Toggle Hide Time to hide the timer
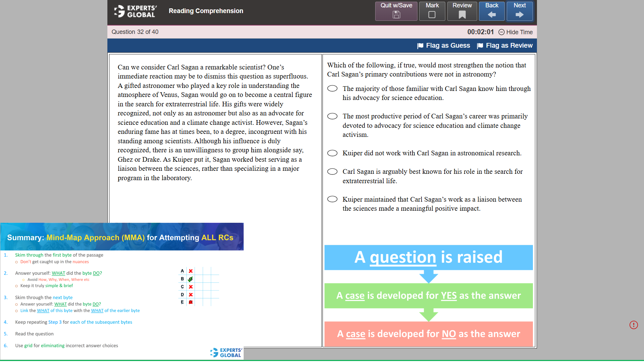644x362 pixels. pos(515,32)
